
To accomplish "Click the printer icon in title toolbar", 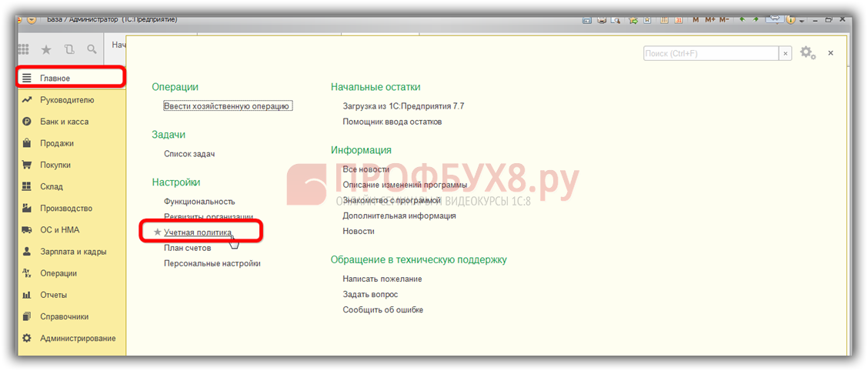I will coord(603,19).
